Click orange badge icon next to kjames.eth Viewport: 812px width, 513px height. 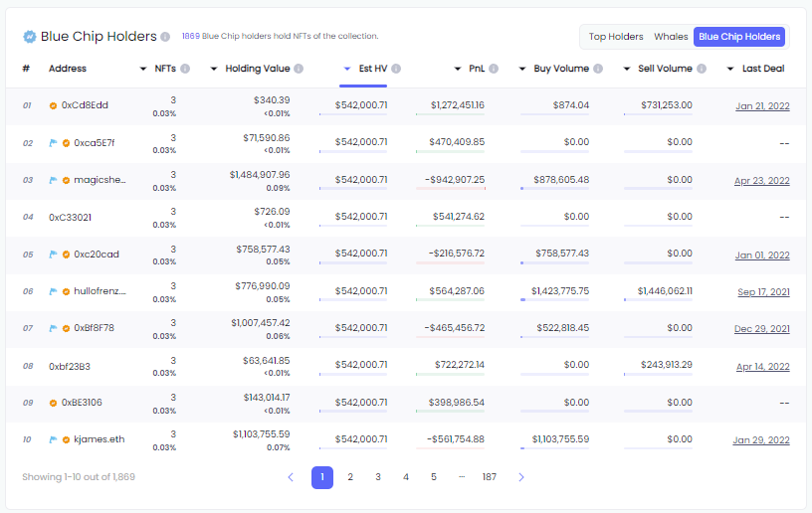click(66, 439)
